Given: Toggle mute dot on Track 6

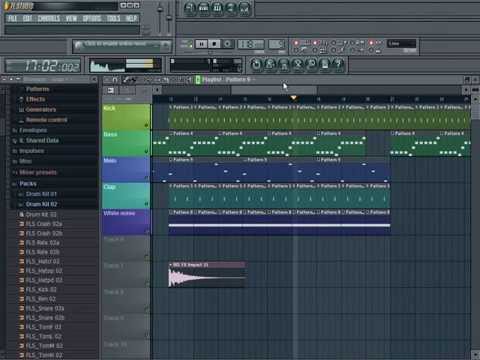Looking at the screenshot, I should coord(146,256).
